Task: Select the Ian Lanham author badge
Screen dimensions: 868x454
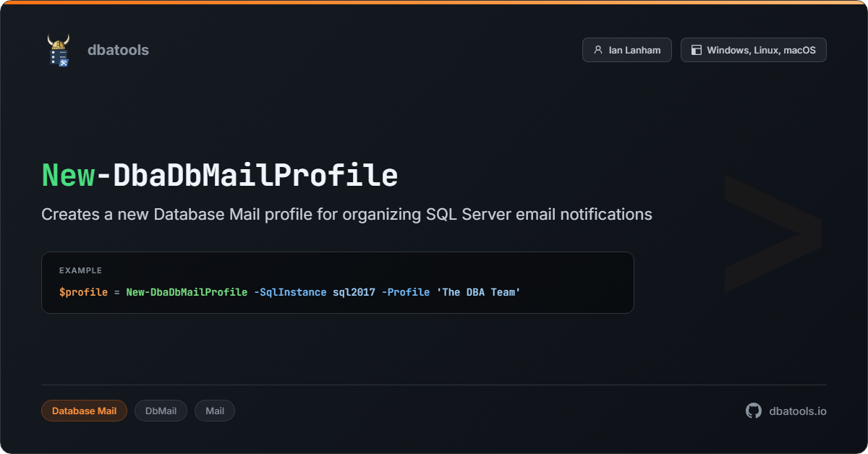Action: (627, 50)
